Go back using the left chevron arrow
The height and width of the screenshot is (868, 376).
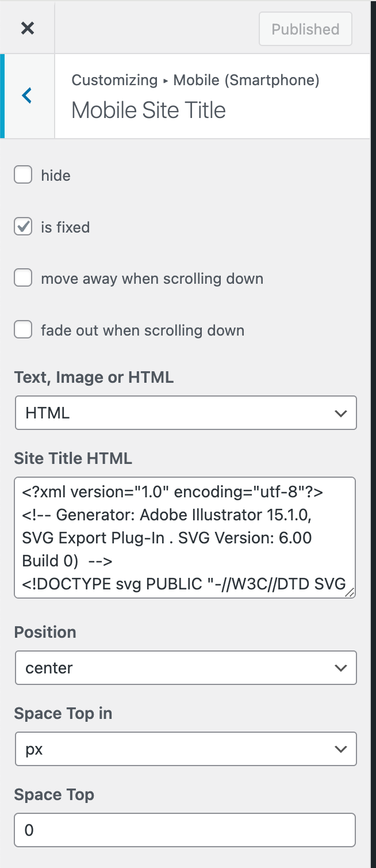[x=27, y=96]
